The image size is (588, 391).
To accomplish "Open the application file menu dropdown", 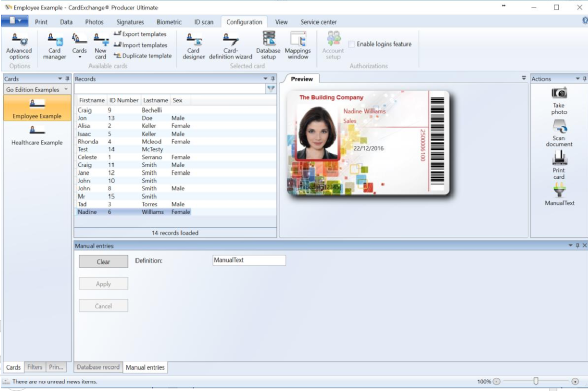I will [x=14, y=21].
